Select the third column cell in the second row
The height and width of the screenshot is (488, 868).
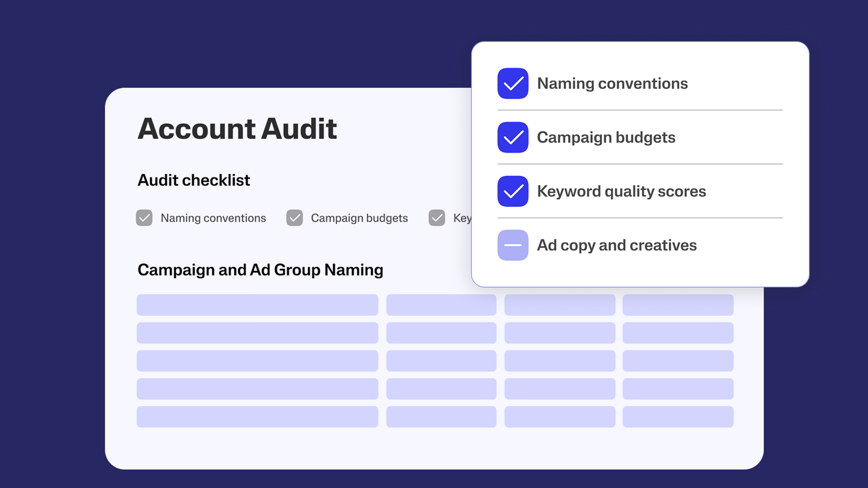pos(559,333)
